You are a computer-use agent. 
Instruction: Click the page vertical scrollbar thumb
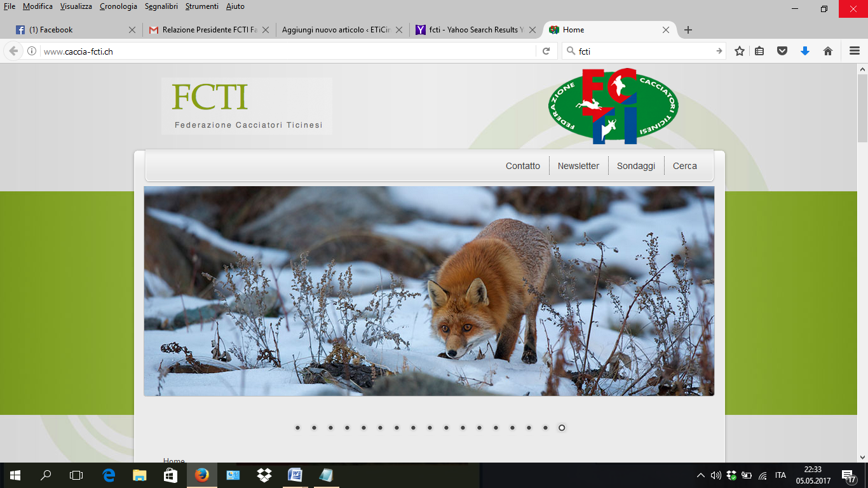coord(862,108)
